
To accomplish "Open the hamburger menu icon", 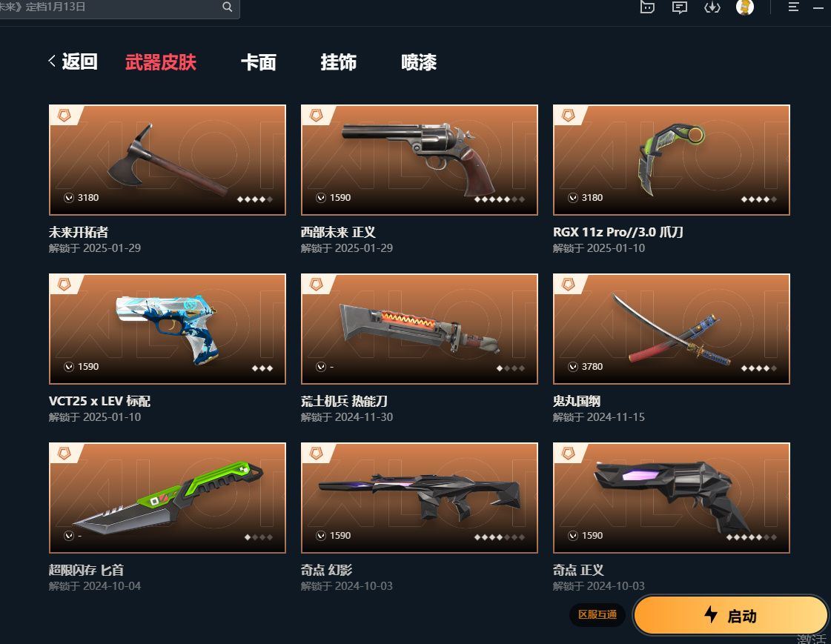I will [x=793, y=7].
